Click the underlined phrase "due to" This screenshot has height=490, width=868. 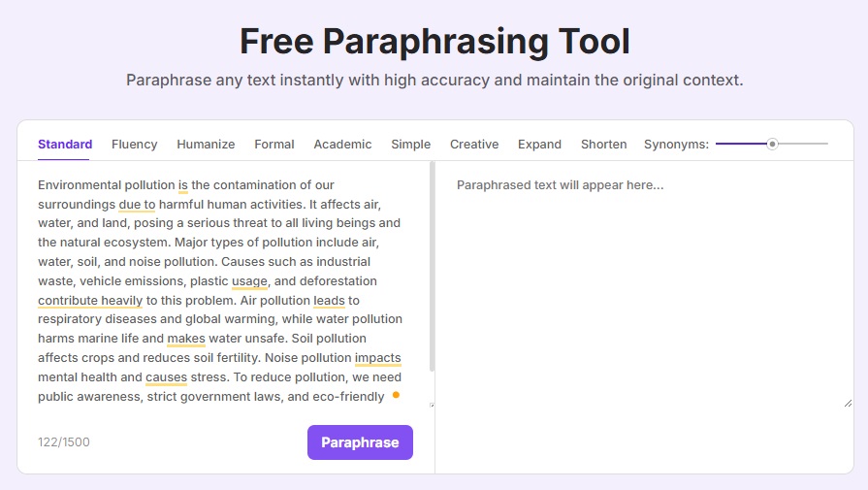point(138,205)
